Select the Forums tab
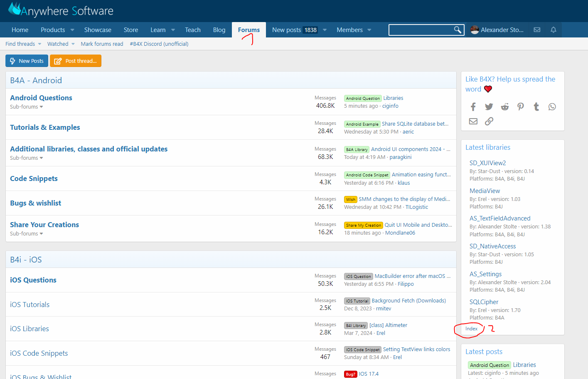The height and width of the screenshot is (379, 588). [249, 30]
